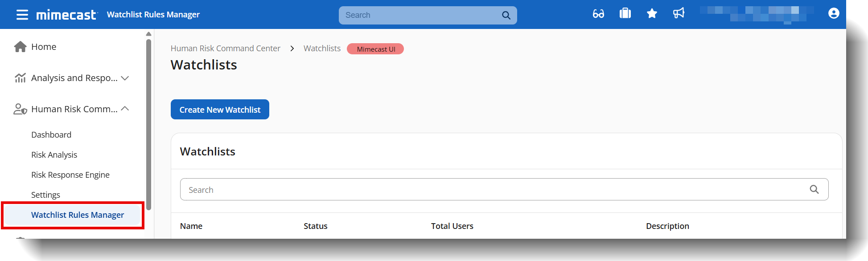Image resolution: width=868 pixels, height=261 pixels.
Task: Select Settings under Human Risk
Action: click(x=45, y=195)
